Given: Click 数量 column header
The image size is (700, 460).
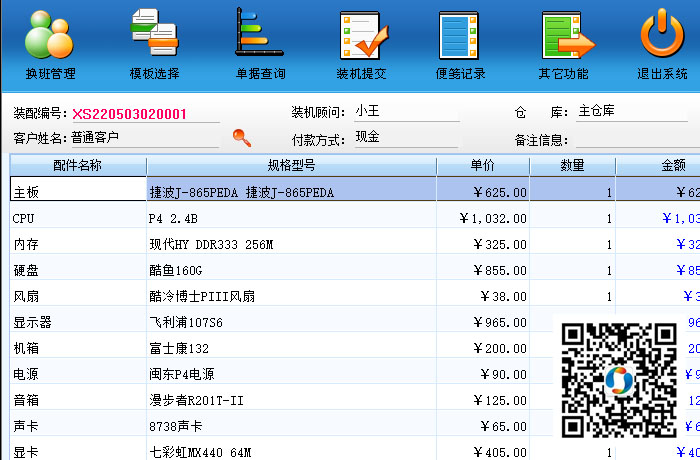Looking at the screenshot, I should (572, 166).
